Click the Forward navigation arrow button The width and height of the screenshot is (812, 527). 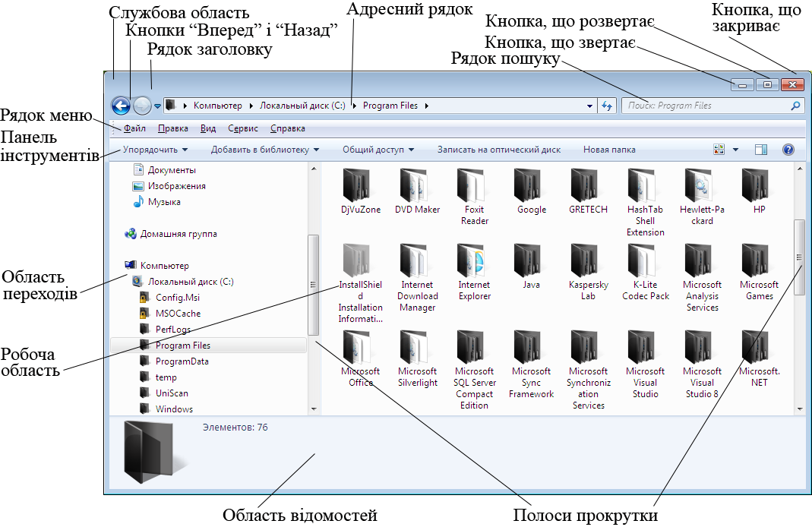coord(142,106)
